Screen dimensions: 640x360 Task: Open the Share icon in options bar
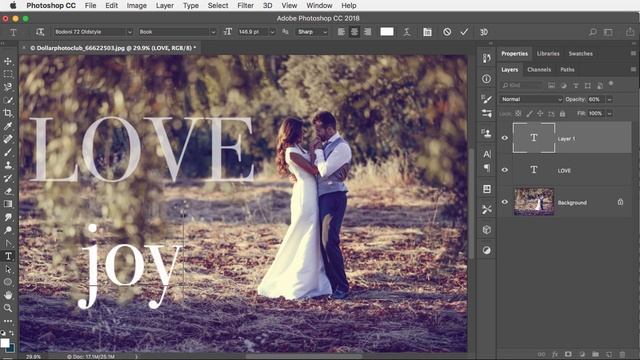(630, 32)
